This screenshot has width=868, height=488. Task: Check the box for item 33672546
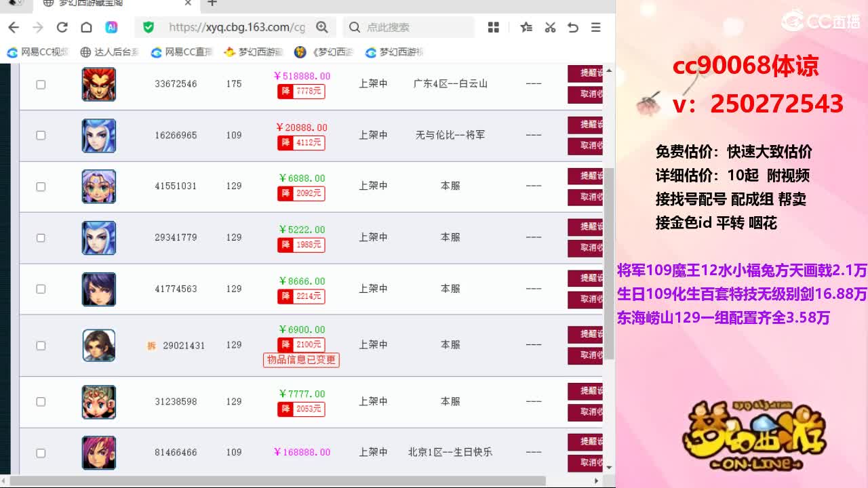tap(41, 85)
